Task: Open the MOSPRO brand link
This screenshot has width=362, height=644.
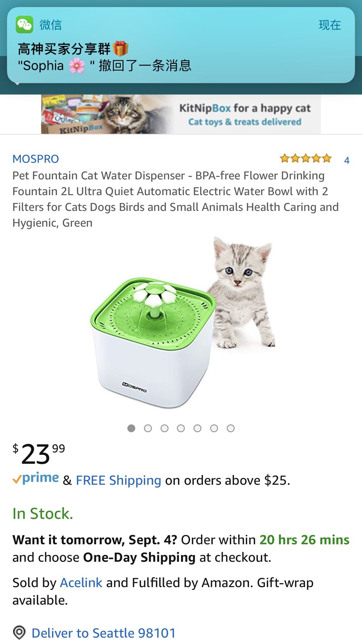Action: tap(36, 159)
